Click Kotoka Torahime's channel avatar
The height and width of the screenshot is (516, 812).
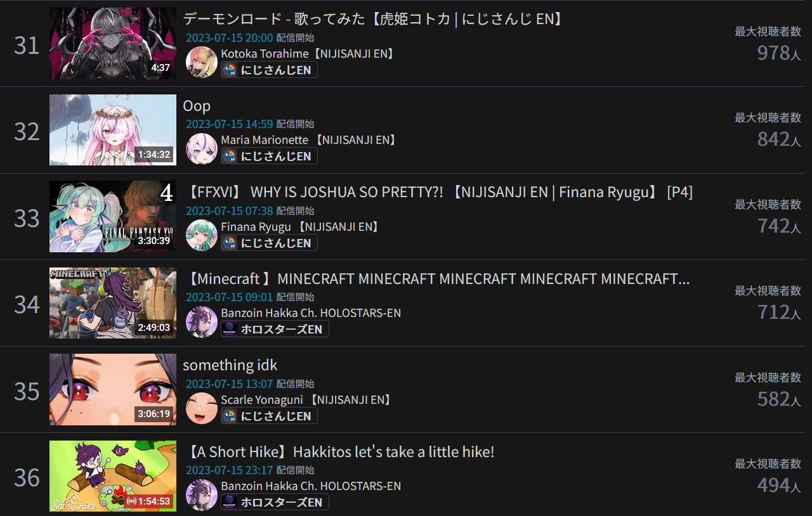[x=202, y=62]
